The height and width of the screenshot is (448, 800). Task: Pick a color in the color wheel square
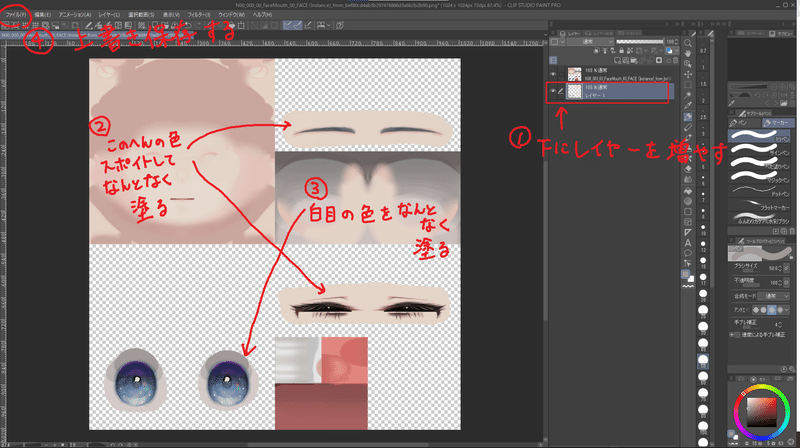[761, 412]
